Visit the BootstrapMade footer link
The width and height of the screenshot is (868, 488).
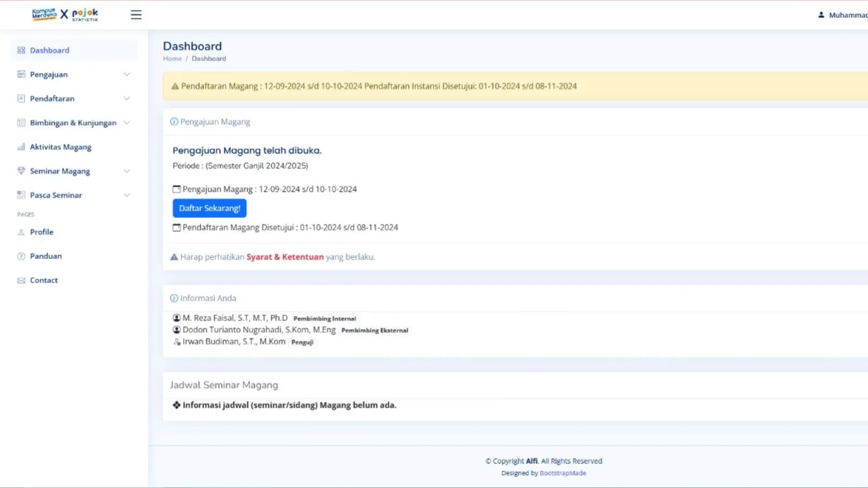563,473
